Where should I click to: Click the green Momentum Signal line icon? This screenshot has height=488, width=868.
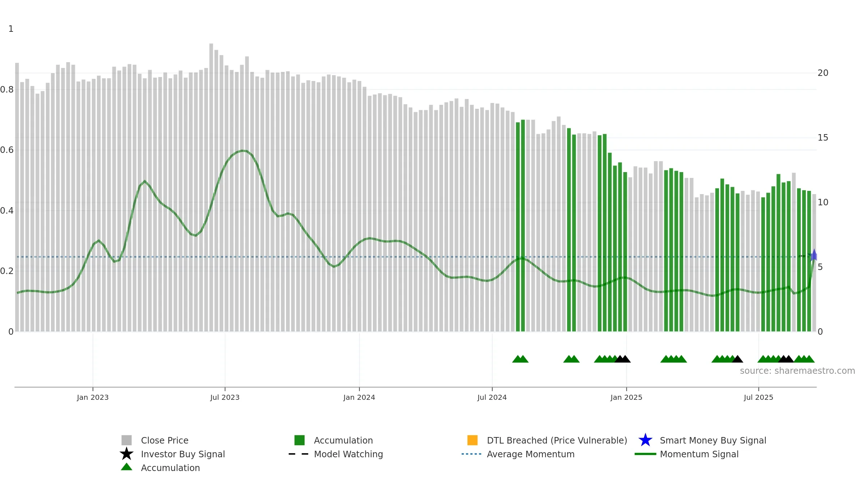(645, 454)
